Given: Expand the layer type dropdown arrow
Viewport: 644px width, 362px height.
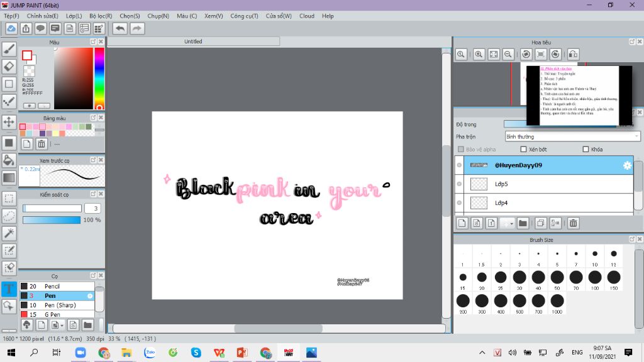Looking at the screenshot, I should [512, 223].
